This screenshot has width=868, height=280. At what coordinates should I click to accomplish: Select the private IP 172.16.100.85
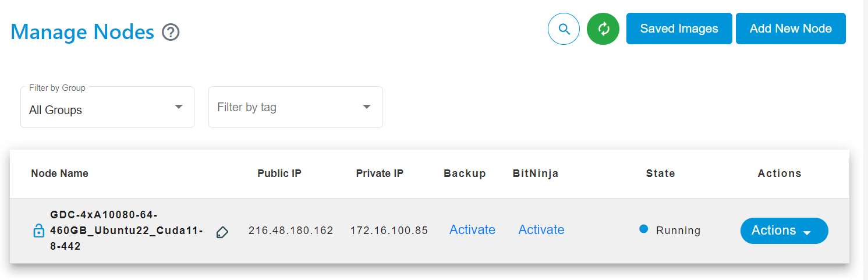pos(389,231)
